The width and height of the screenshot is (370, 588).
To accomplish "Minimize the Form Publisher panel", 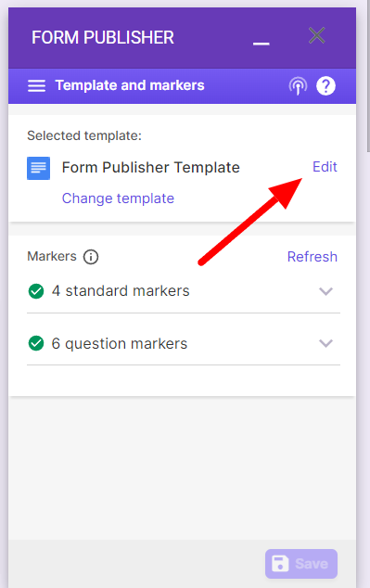I will pos(261,44).
